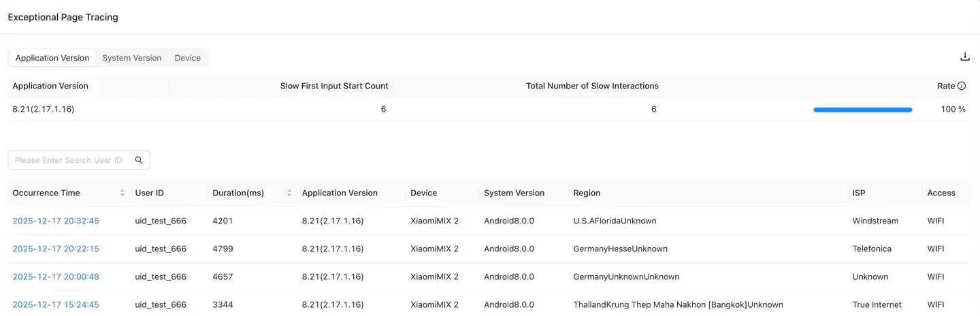Click the Slow First Input Start Count header
The height and width of the screenshot is (316, 980).
coord(334,86)
